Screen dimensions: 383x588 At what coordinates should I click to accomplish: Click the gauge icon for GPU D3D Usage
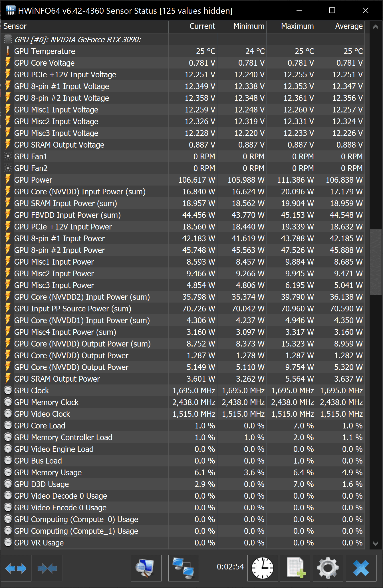tap(8, 484)
